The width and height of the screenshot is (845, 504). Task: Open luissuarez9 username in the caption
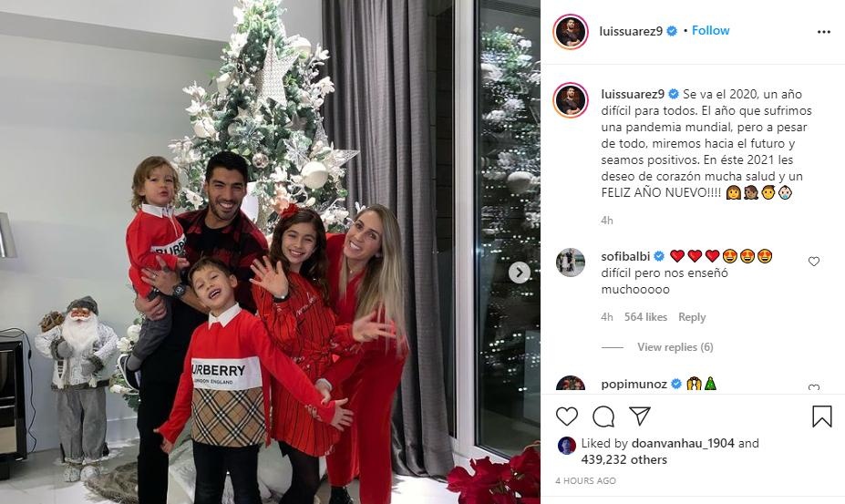tap(633, 94)
